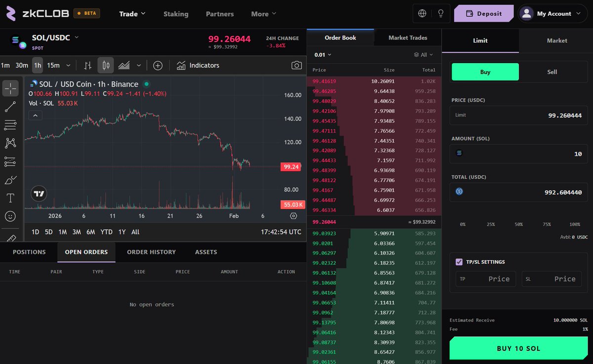593x364 pixels.
Task: Click the TradingView logo on the chart
Action: click(x=40, y=194)
